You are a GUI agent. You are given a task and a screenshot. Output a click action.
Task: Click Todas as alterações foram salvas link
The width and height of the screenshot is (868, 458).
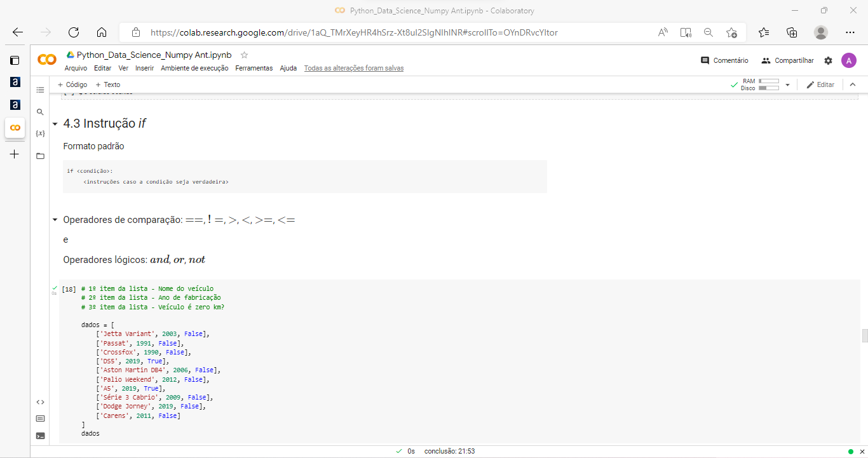point(354,68)
